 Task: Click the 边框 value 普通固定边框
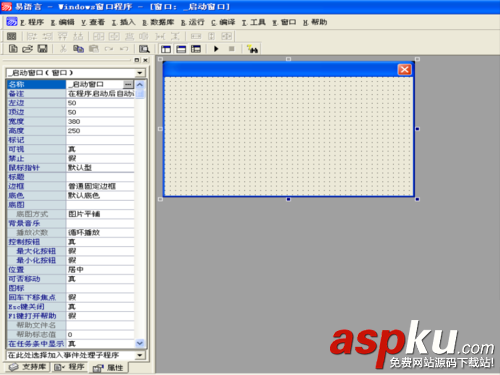[x=92, y=186]
